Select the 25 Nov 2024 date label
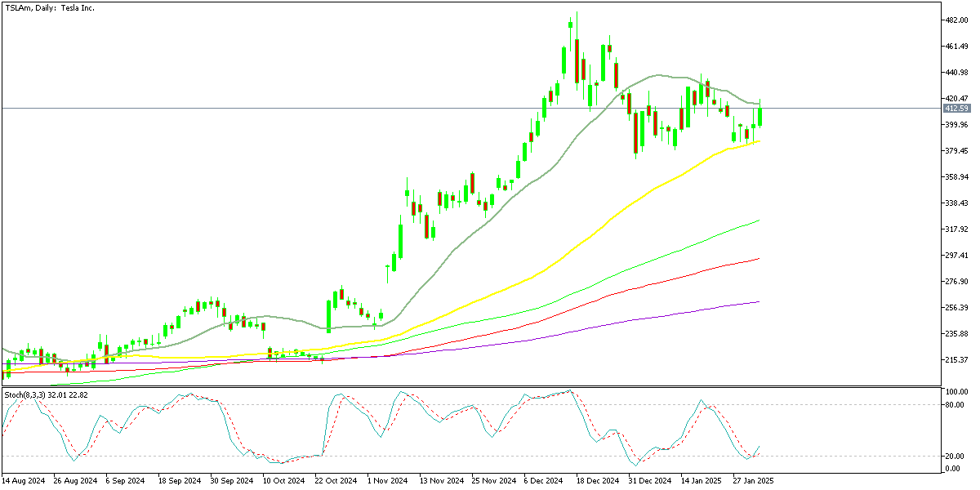Image resolution: width=980 pixels, height=490 pixels. click(x=494, y=482)
